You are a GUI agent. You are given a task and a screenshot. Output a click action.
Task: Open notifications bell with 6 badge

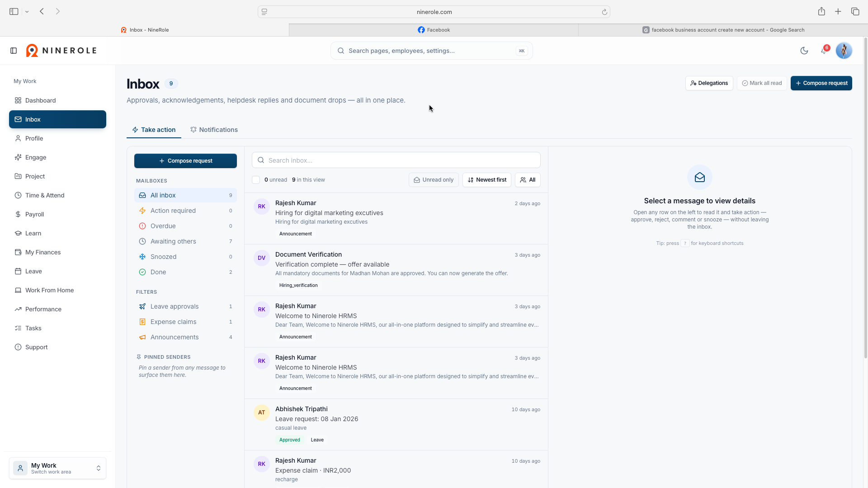pyautogui.click(x=824, y=51)
